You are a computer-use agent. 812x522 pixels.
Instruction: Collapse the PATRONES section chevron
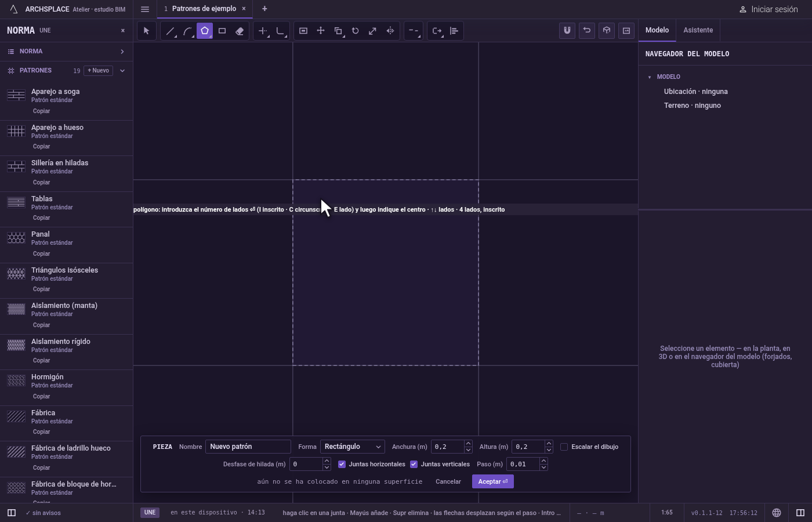122,71
